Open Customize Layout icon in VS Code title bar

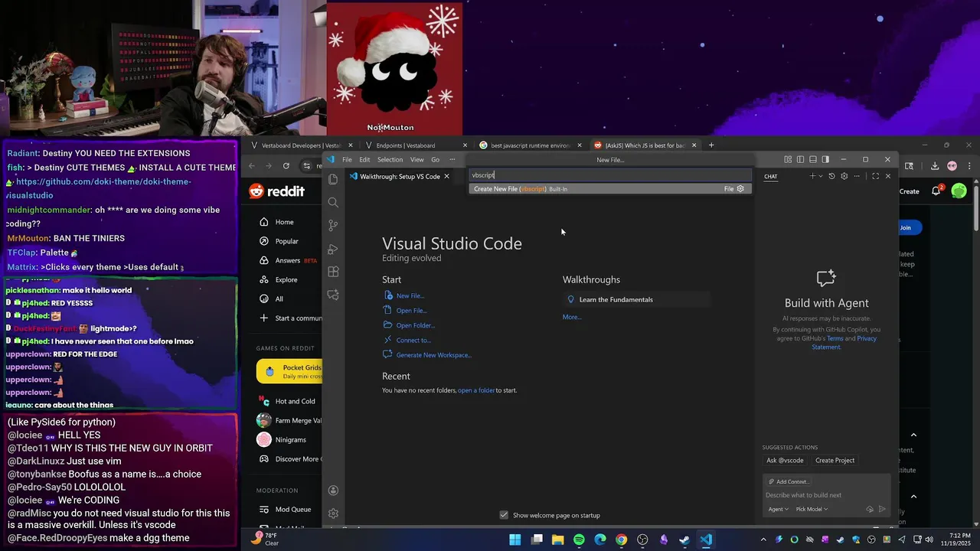pyautogui.click(x=788, y=159)
